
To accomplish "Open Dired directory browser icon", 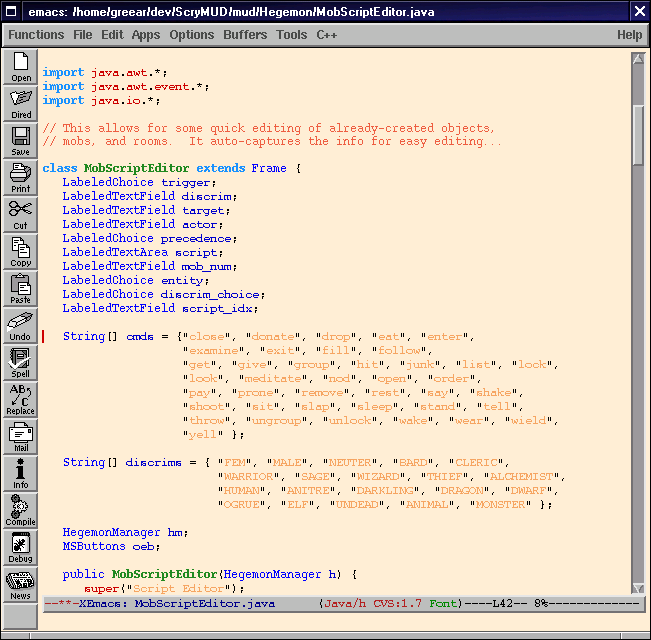I will (20, 103).
